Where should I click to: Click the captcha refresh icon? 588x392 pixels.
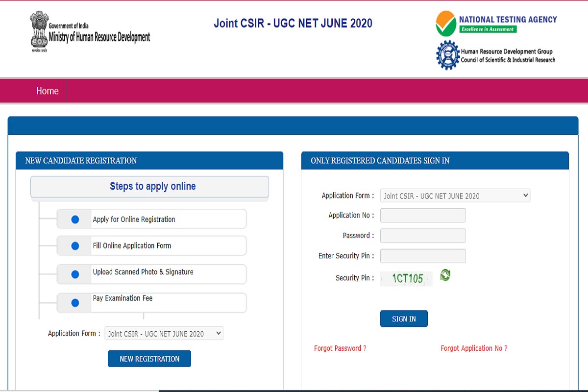(445, 275)
